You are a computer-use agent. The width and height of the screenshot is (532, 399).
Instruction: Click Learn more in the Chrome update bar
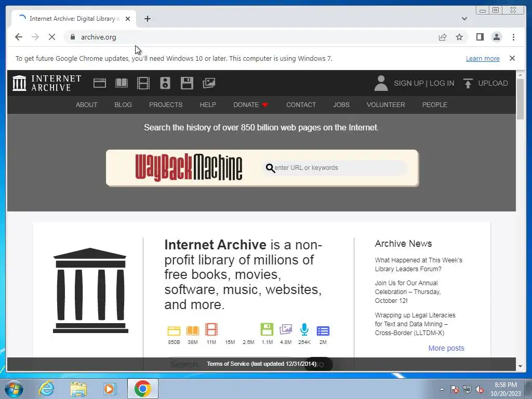click(483, 58)
